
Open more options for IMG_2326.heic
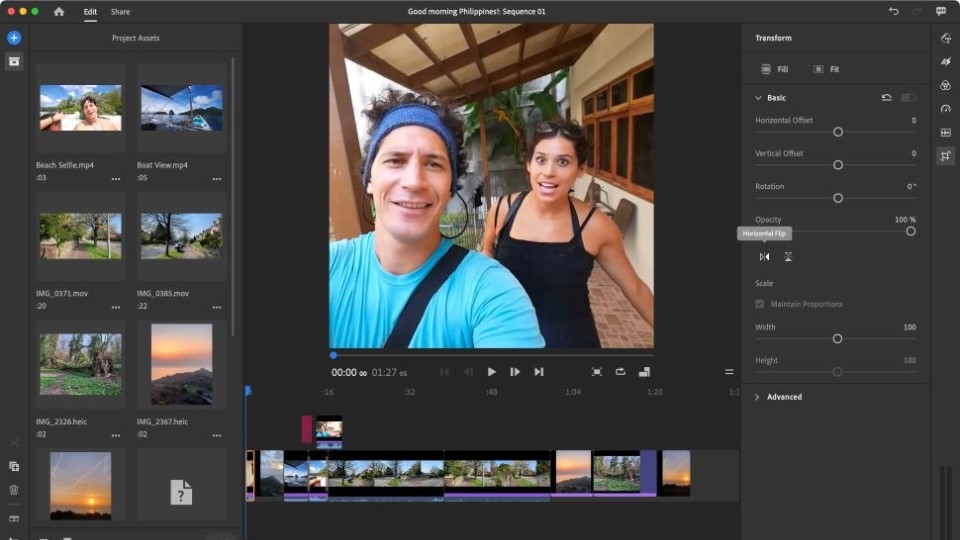[x=116, y=435]
